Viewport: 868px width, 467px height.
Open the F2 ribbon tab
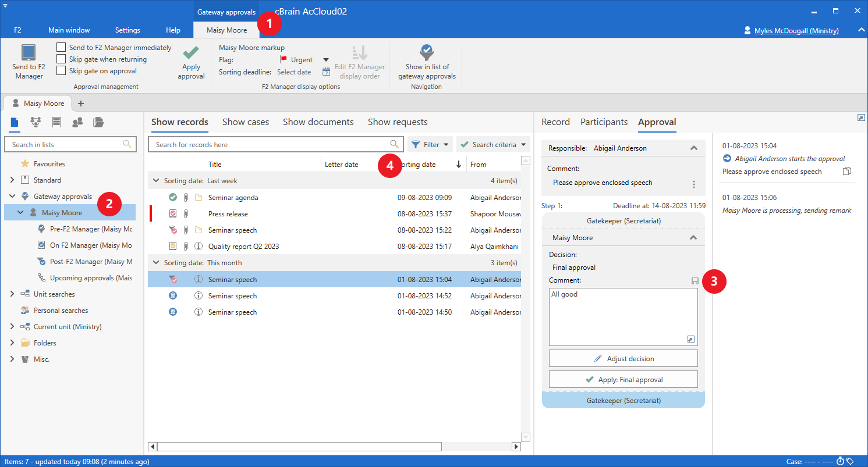pos(18,30)
